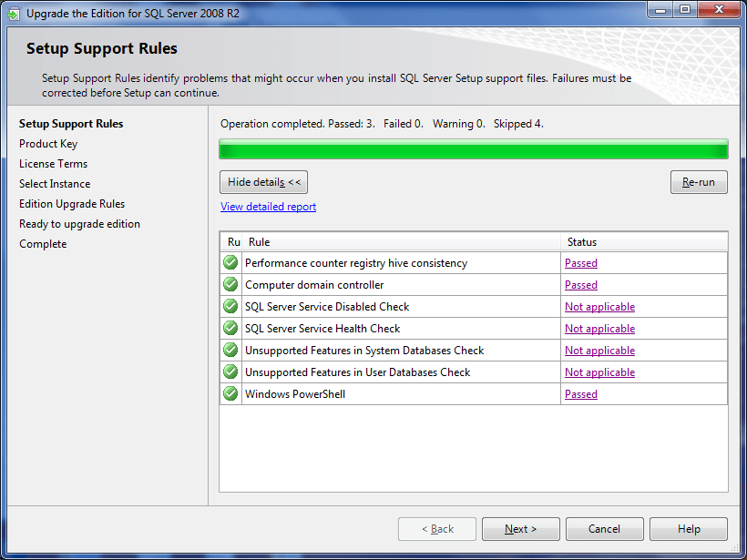
Task: Open Not applicable status for System Databases Check
Action: pos(599,351)
